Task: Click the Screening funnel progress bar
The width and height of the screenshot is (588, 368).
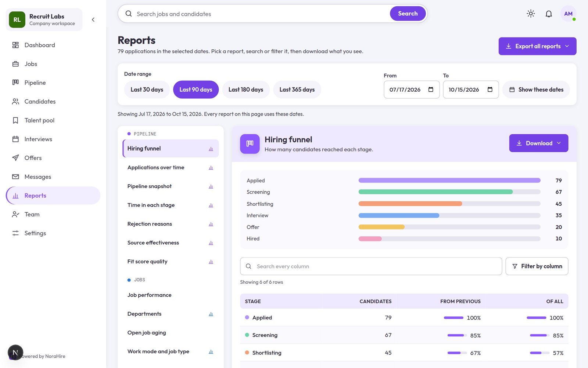Action: point(449,192)
